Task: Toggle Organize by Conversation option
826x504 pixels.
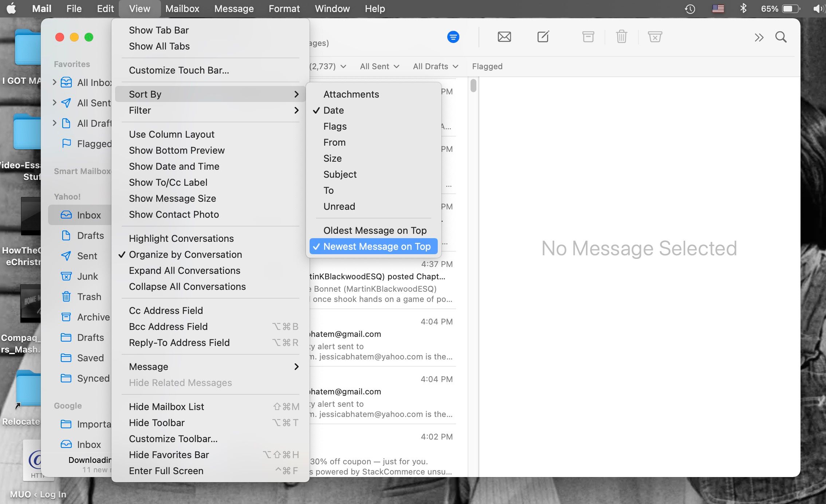Action: 185,255
